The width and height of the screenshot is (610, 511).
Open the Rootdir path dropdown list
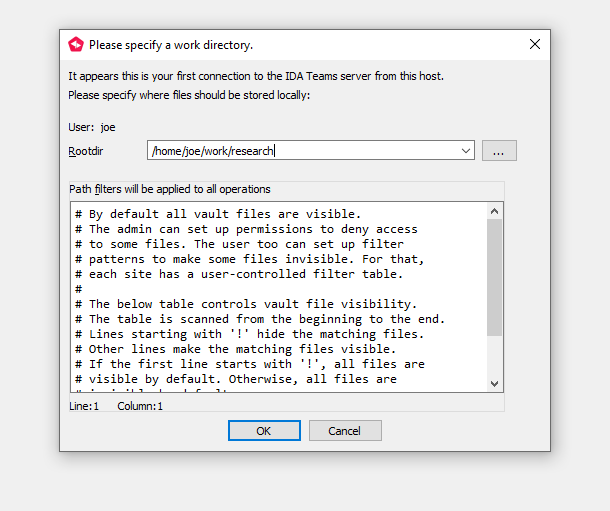tap(466, 151)
